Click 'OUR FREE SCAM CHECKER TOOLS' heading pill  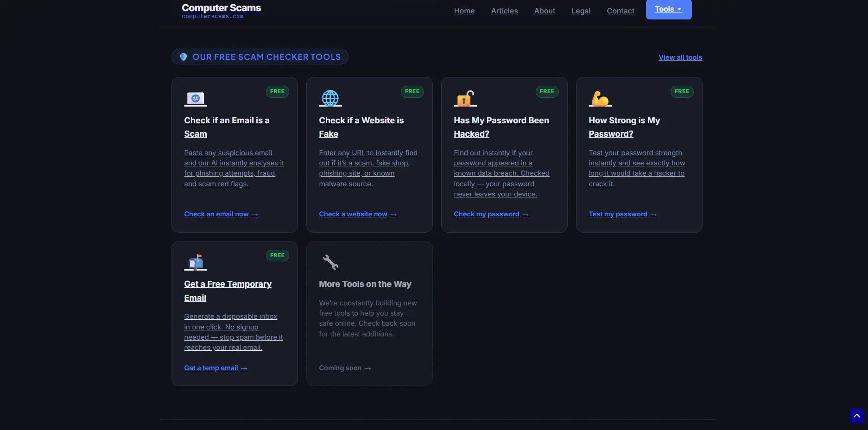click(x=260, y=57)
